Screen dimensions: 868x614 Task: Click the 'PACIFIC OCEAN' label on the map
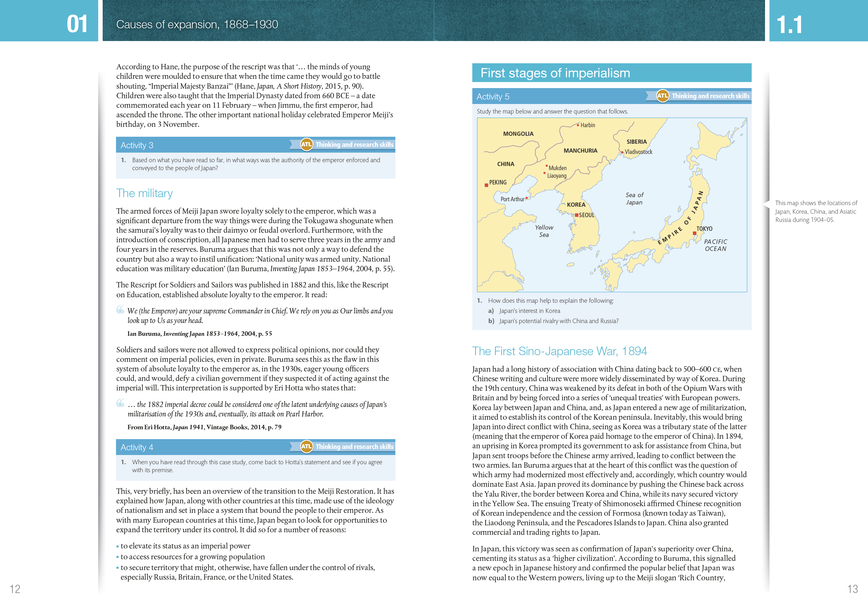click(x=715, y=245)
